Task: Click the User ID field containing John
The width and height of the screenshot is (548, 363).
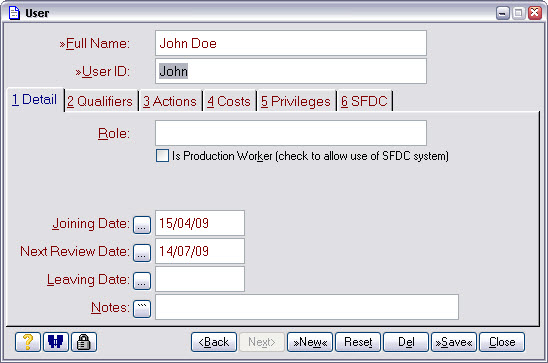Action: [x=291, y=71]
